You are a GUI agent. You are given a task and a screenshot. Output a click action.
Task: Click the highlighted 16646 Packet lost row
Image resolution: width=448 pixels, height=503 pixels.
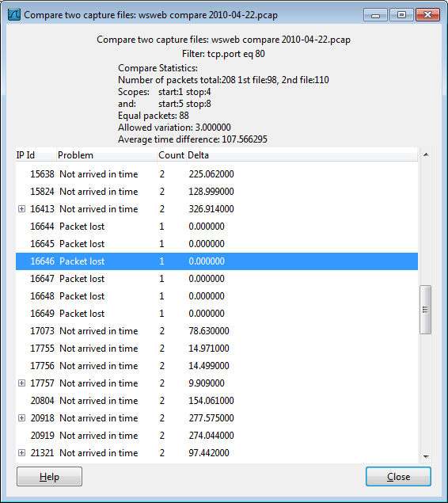[x=217, y=261]
